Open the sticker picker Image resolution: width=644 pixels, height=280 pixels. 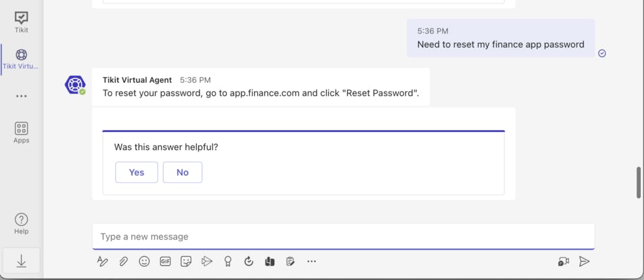click(186, 261)
